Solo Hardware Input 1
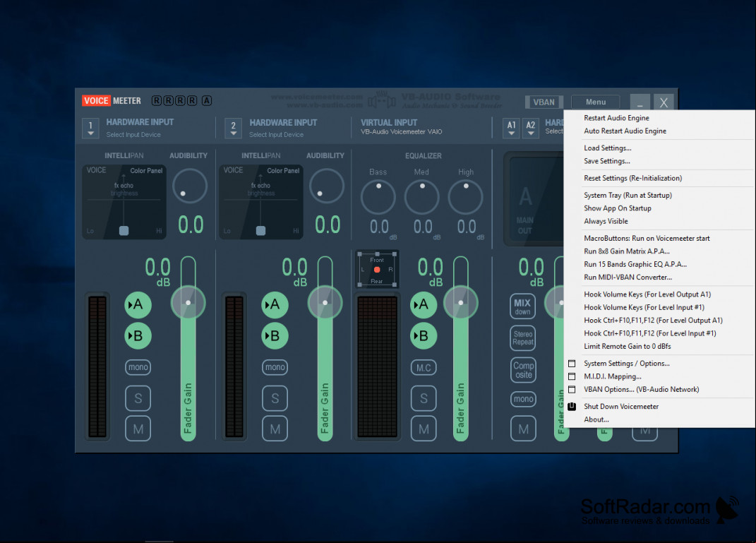The height and width of the screenshot is (543, 756). pos(138,398)
